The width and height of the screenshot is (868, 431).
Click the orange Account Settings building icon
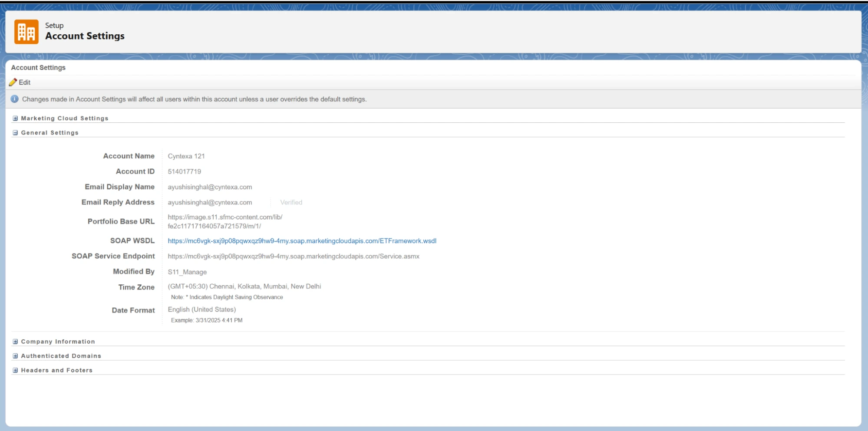coord(26,32)
